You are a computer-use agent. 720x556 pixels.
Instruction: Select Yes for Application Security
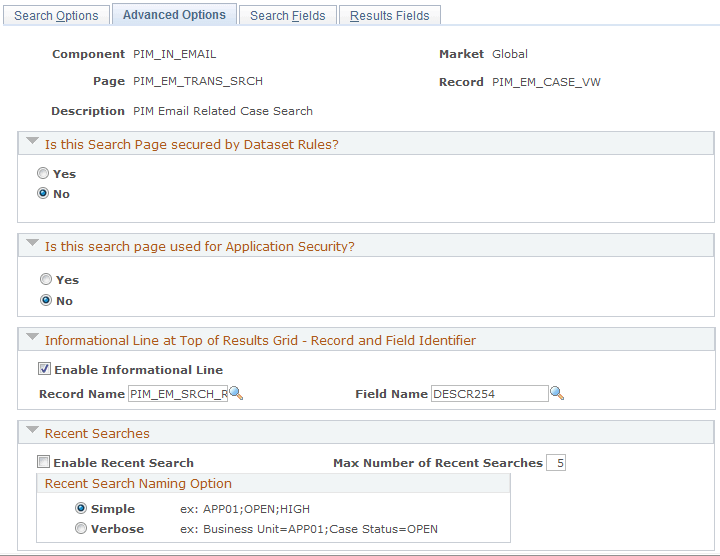click(46, 279)
